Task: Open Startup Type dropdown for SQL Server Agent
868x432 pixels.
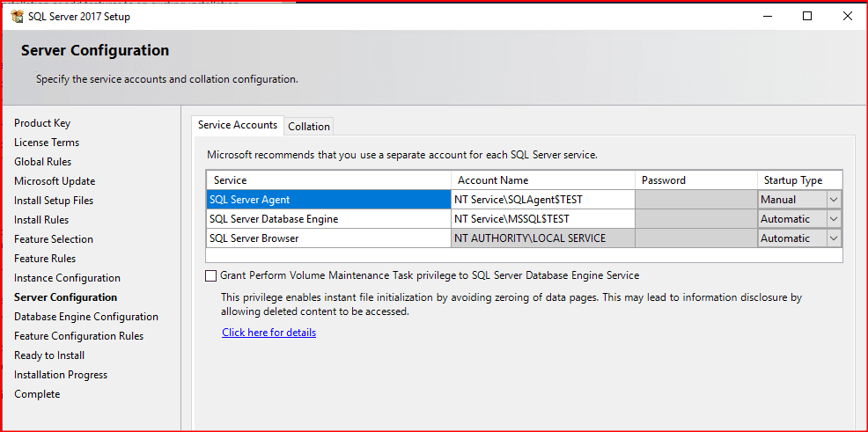Action: [833, 200]
